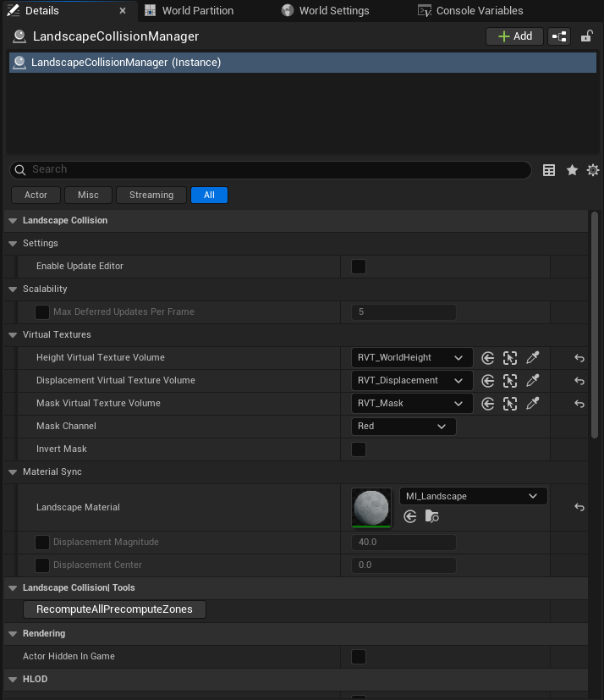Click the MI_Landscape material thumbnail
Screen dimensions: 604x700
[371, 508]
